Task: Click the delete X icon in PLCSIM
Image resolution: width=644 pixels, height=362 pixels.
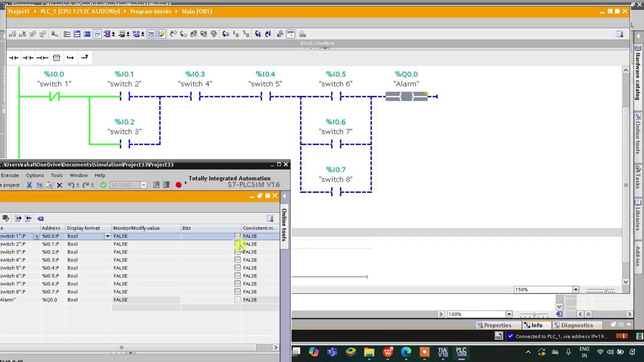Action: (x=59, y=185)
